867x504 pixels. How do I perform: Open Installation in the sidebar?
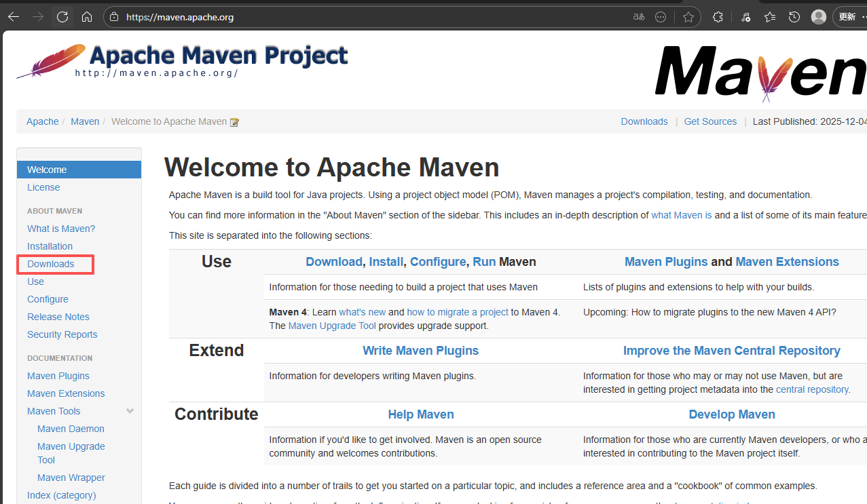[x=50, y=246]
